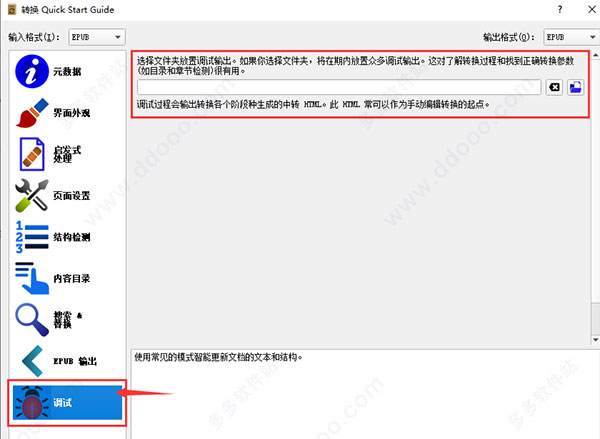
Task: Click the 输出格式(O) label
Action: (x=509, y=37)
